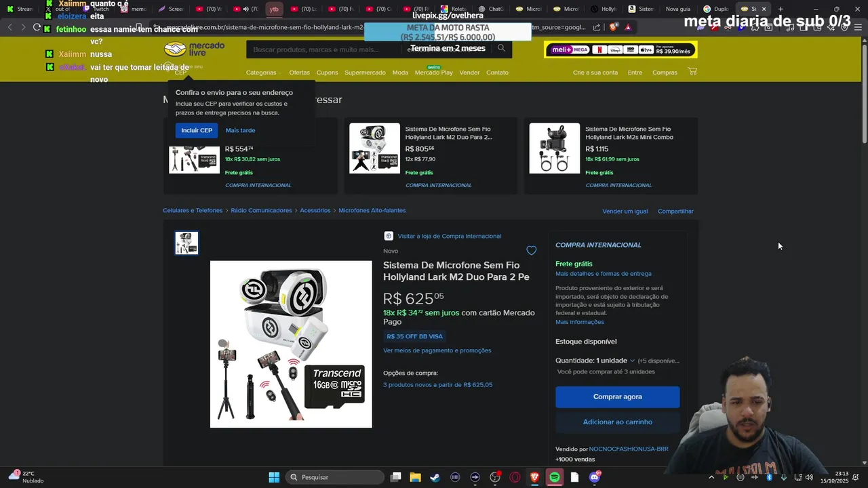868x488 pixels.
Task: Click the Compra Internacional store badge icon
Action: 389,236
